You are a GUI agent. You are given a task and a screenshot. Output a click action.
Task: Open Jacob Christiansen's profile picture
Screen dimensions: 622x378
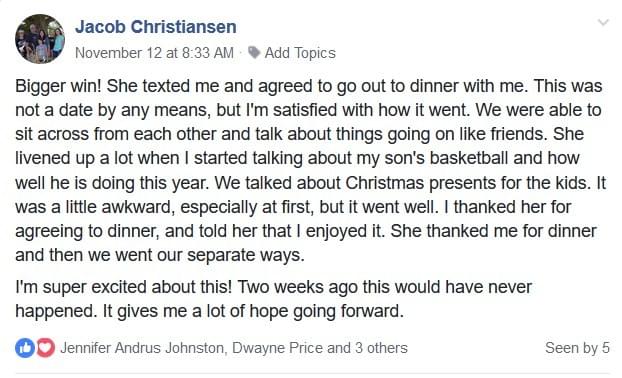[x=40, y=39]
